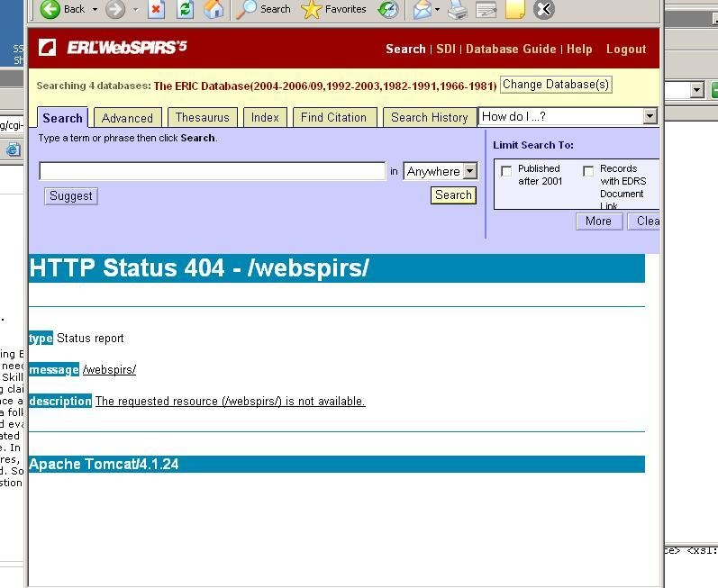Click the requested resource not available description

(231, 402)
